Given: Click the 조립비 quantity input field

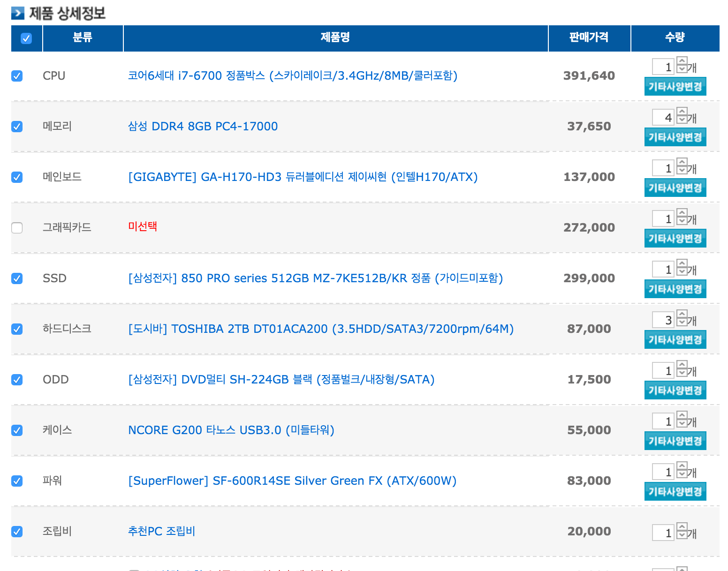Looking at the screenshot, I should 663,533.
